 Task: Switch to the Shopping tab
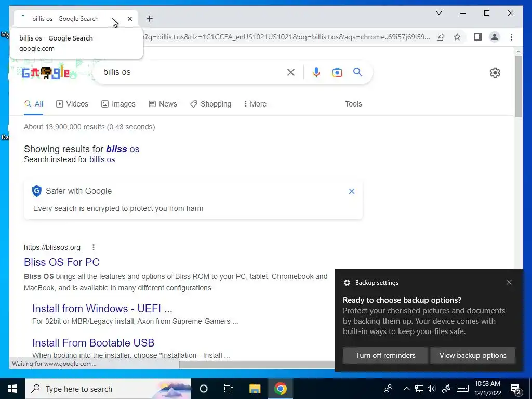point(211,104)
